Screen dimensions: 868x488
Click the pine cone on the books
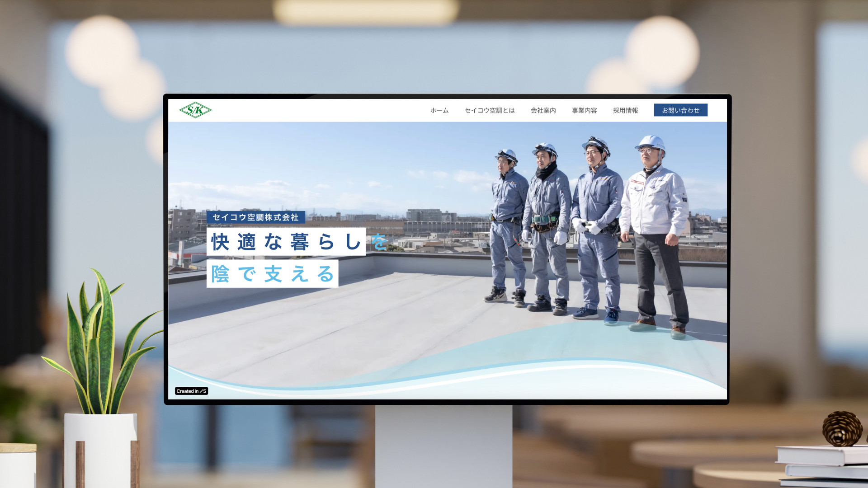point(842,428)
